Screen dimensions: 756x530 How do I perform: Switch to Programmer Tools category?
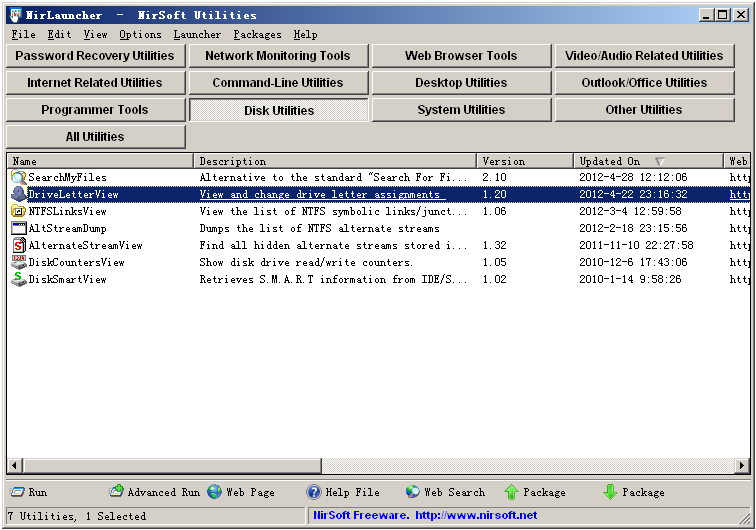click(x=95, y=110)
